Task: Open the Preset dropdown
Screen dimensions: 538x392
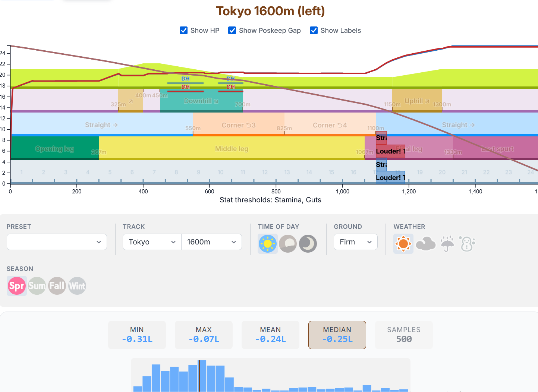Action: coord(57,242)
